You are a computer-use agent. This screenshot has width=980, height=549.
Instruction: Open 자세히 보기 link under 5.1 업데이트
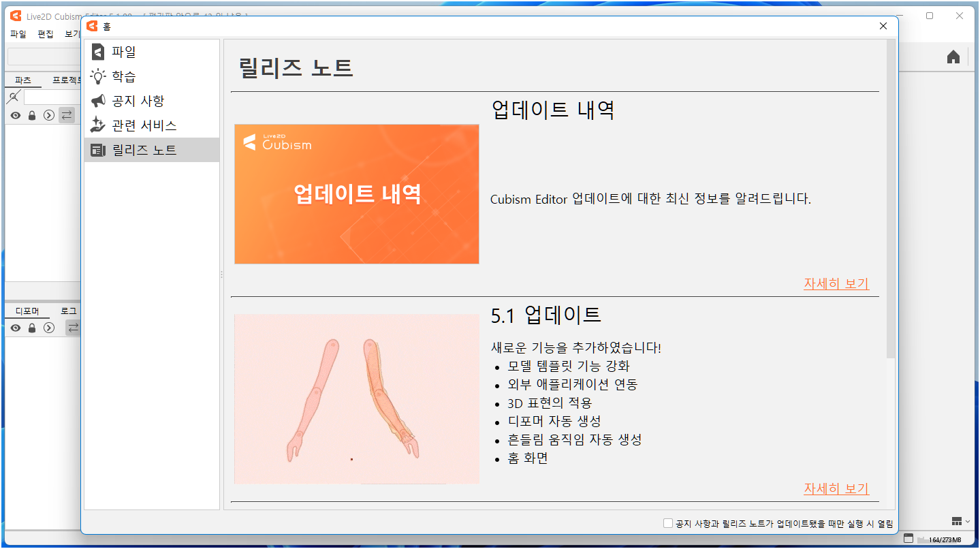point(836,488)
